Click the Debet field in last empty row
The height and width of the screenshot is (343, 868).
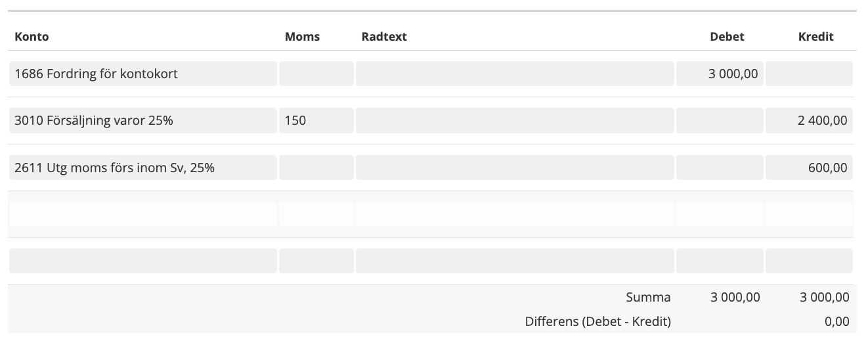(719, 261)
